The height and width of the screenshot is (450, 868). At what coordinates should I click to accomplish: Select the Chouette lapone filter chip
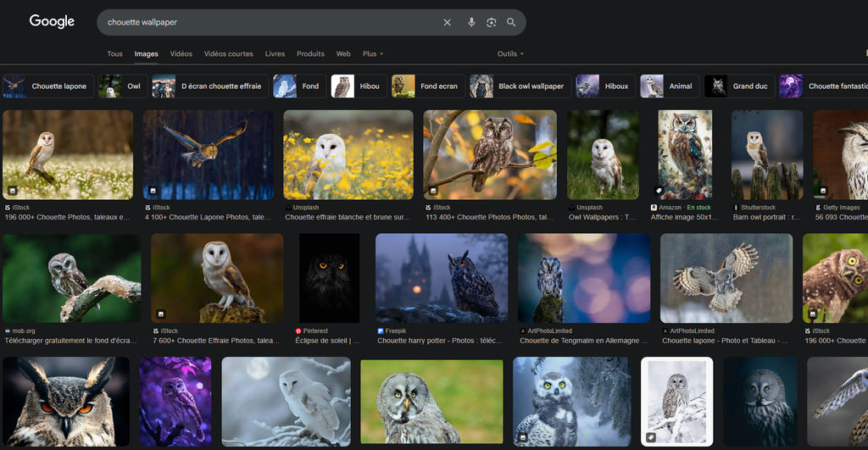tap(47, 86)
